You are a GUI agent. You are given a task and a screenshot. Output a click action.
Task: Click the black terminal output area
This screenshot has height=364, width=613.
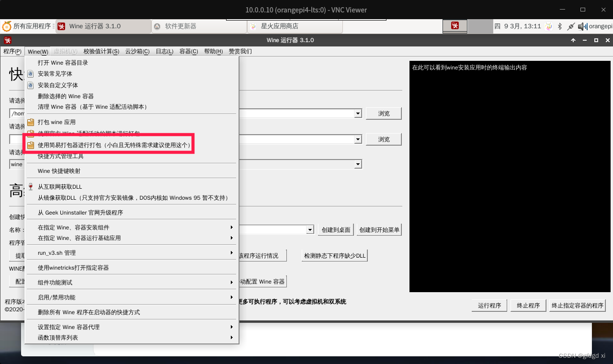point(510,176)
